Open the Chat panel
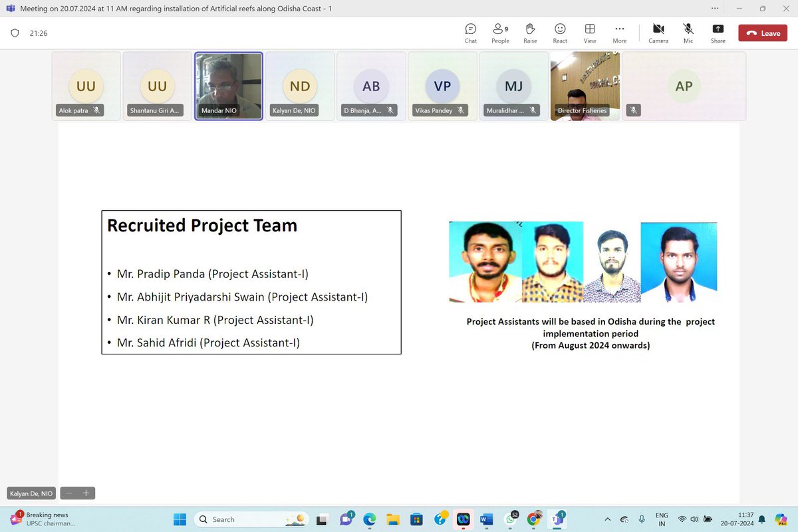The image size is (798, 532). [470, 33]
